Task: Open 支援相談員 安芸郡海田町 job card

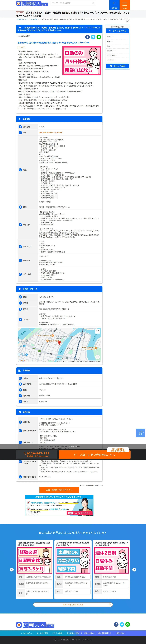Action: (35, 570)
